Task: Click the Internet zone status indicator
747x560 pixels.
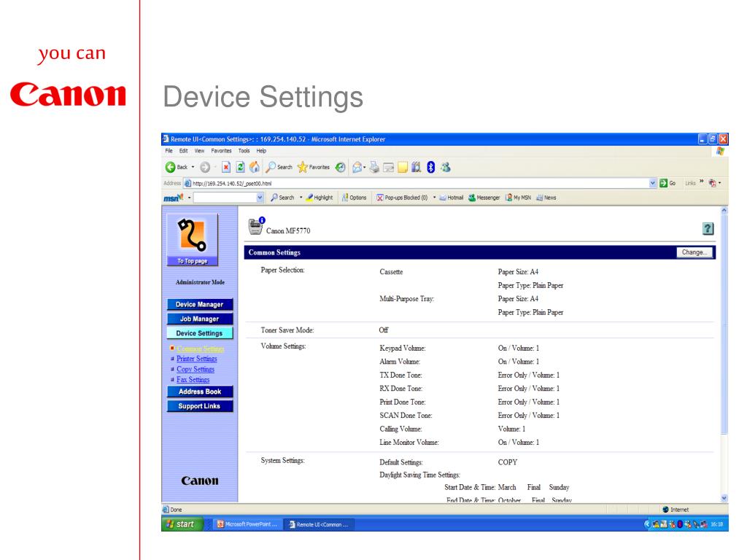Action: point(676,510)
